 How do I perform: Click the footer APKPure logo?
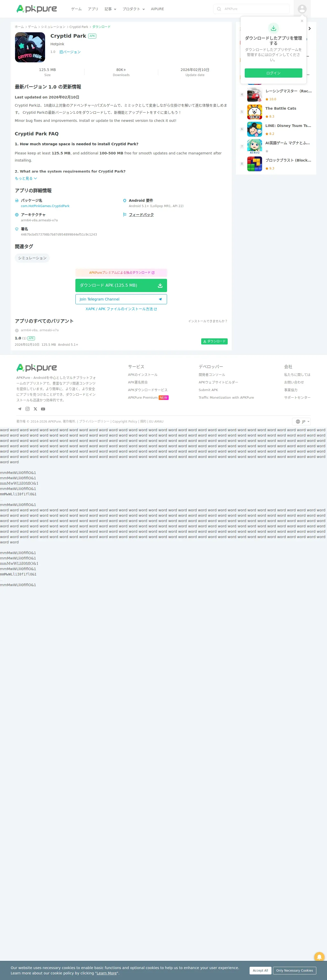pos(36,367)
